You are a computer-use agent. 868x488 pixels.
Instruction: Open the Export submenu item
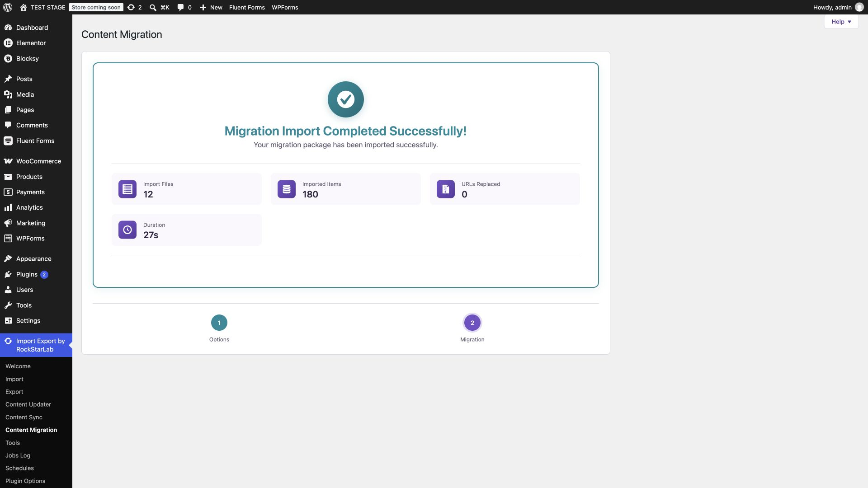coord(14,392)
